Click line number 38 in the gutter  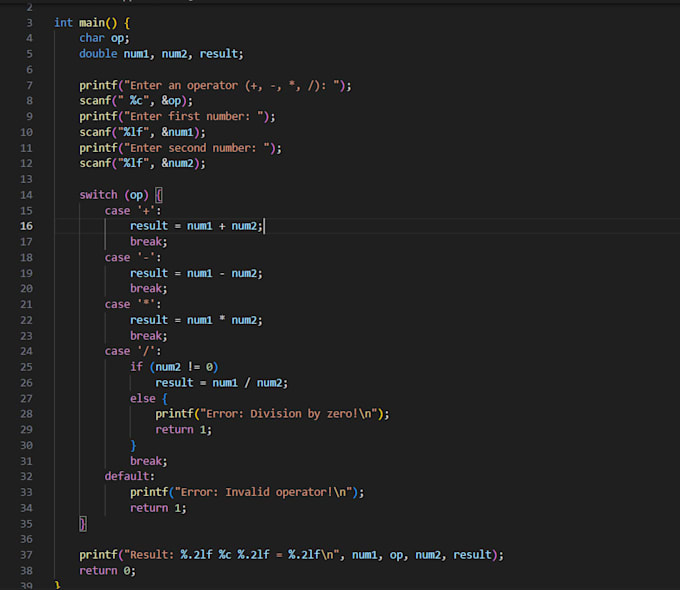coord(26,571)
